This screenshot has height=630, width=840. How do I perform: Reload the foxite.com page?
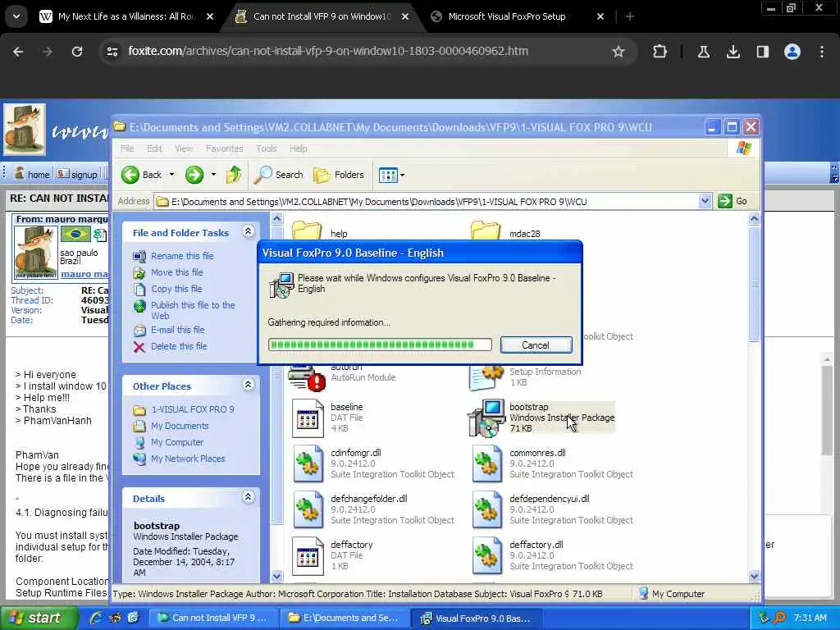(77, 52)
